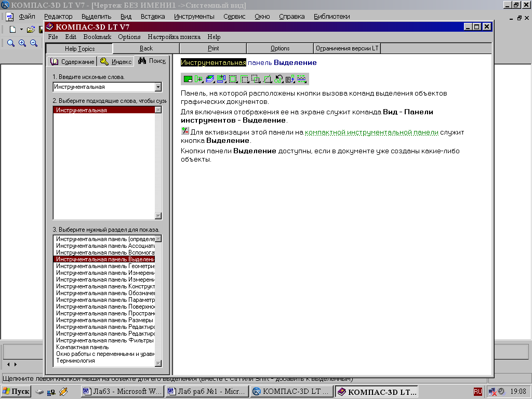The height and width of the screenshot is (399, 532).
Task: Select topic 'Инструментальная панель Ассоциат...'
Action: click(104, 246)
